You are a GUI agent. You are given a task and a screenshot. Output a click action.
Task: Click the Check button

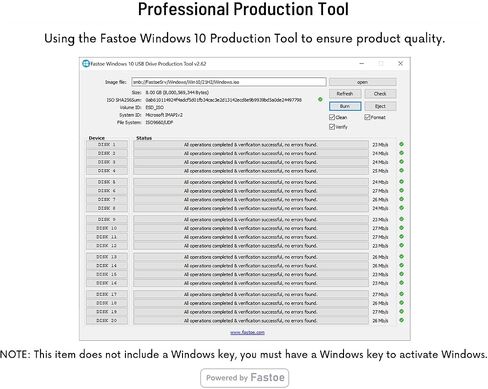pyautogui.click(x=380, y=94)
